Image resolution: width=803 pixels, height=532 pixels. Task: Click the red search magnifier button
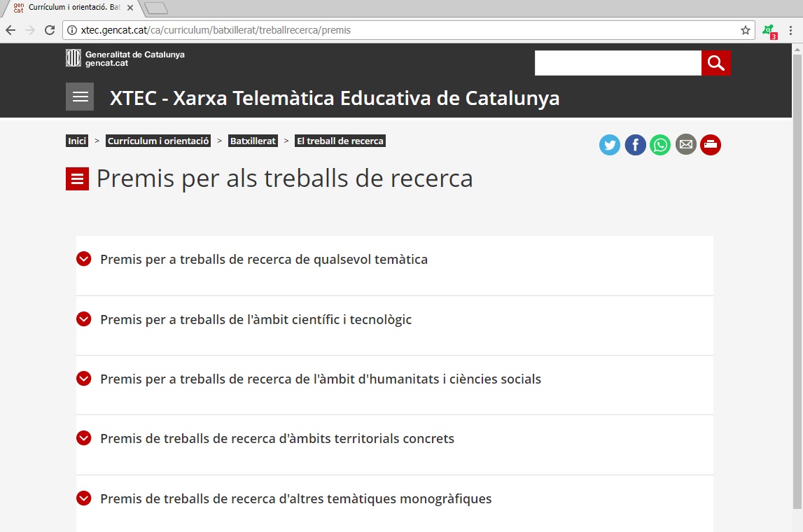point(715,63)
